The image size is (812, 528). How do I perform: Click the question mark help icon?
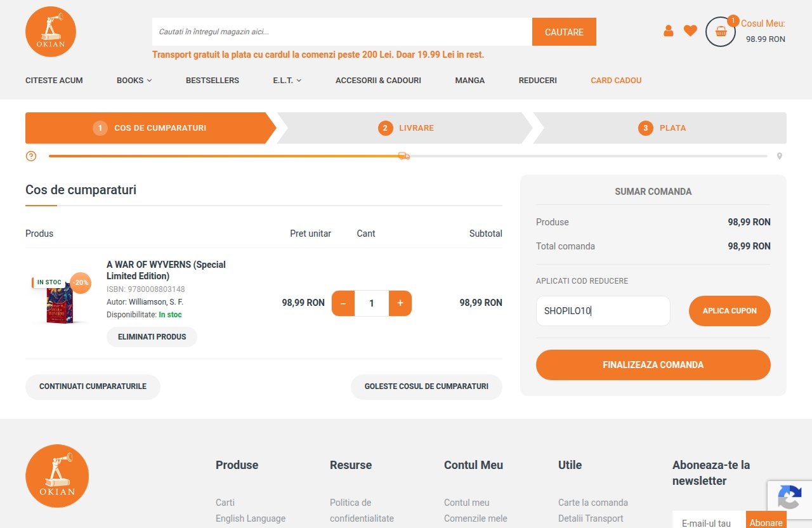click(x=31, y=156)
